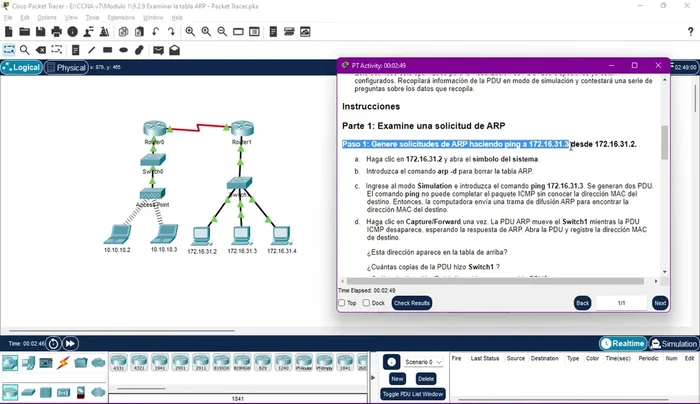Enable the Dock checkbox in PT Activity

[x=367, y=303]
